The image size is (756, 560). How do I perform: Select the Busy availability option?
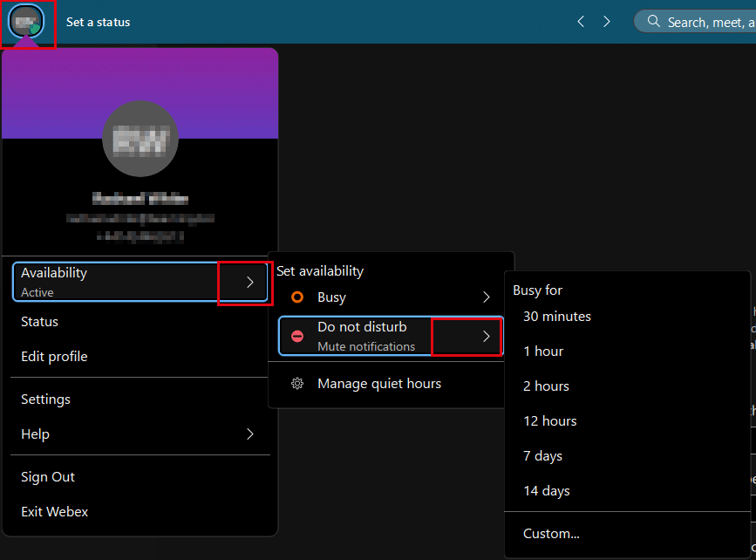coord(391,297)
